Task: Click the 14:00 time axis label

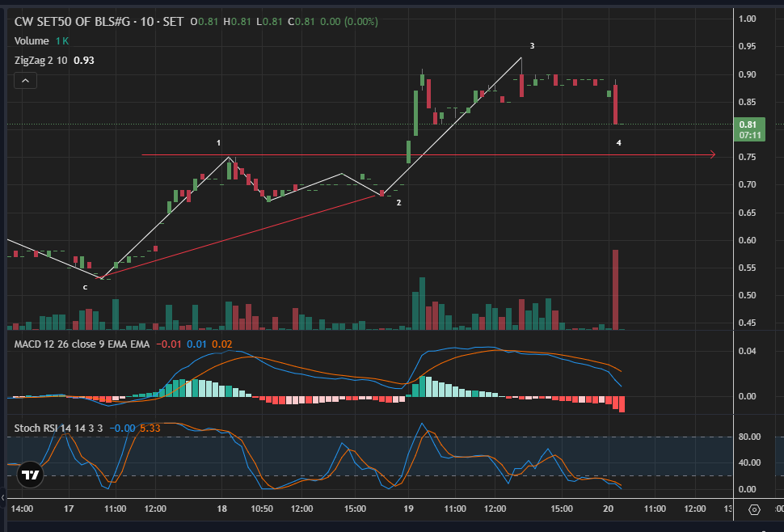Action: tap(22, 509)
